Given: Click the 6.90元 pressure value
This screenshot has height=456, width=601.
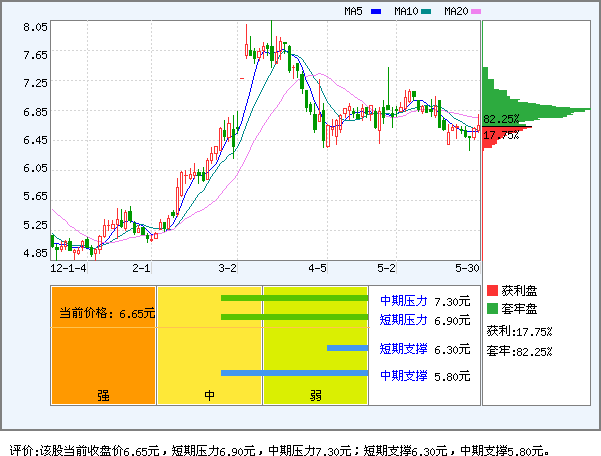Looking at the screenshot, I should coord(452,320).
